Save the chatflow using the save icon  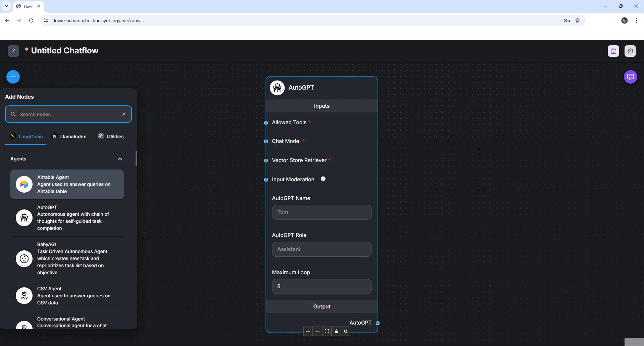(613, 51)
